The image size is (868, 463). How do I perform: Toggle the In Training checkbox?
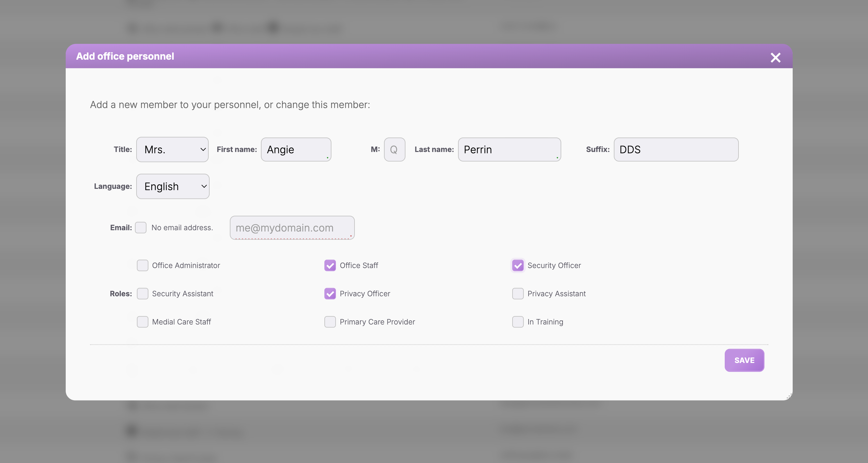[x=518, y=322]
